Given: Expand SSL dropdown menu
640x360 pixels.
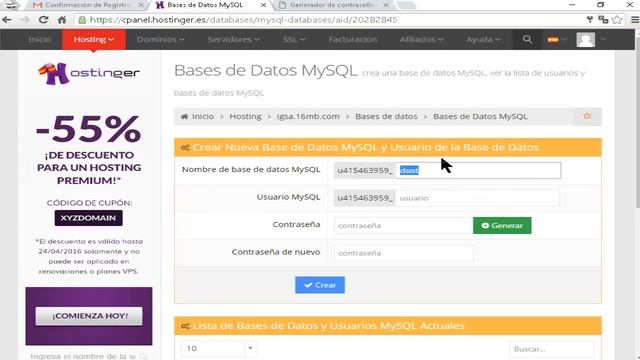Looking at the screenshot, I should pos(294,40).
